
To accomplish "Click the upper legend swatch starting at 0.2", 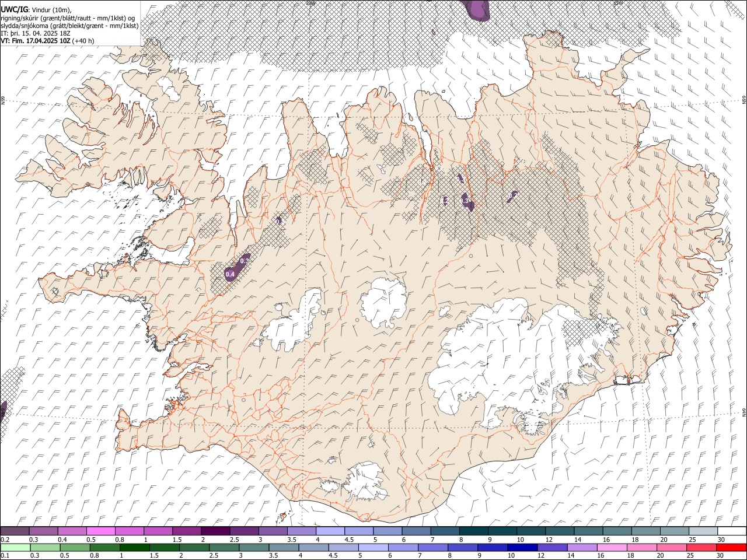I will click(x=15, y=531).
